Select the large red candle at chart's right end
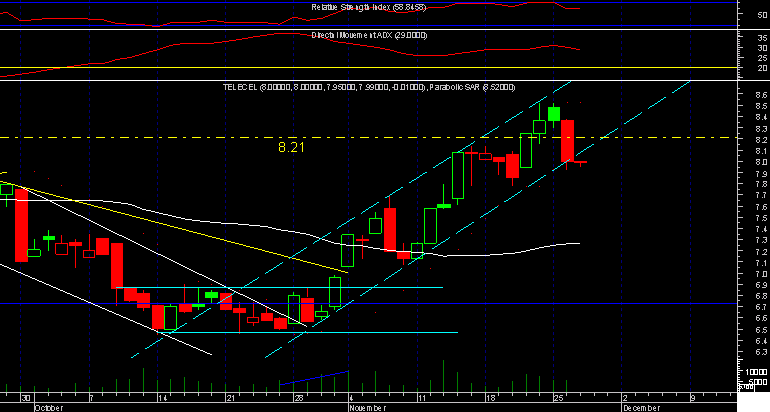Viewport: 770px width, 412px height. (568, 141)
